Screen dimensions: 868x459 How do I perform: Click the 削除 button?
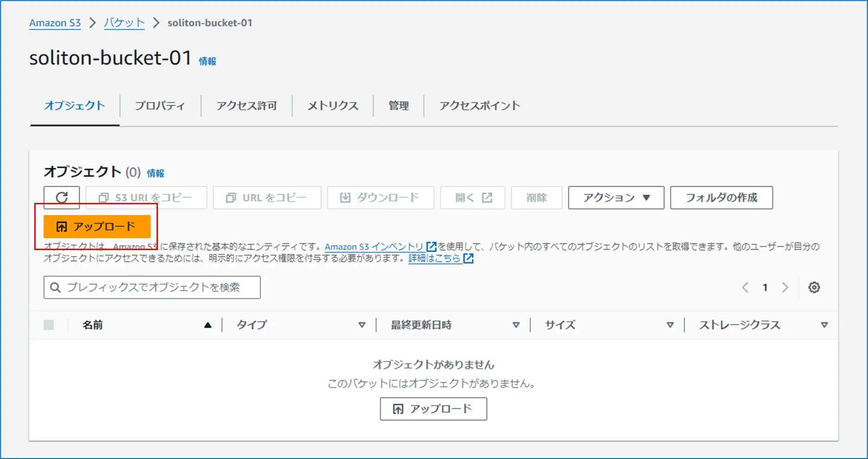tap(536, 198)
